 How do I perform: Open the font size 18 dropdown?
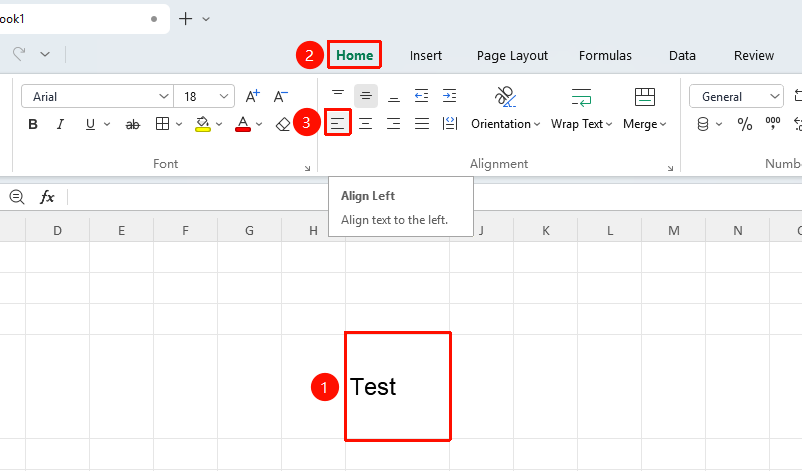pos(224,96)
